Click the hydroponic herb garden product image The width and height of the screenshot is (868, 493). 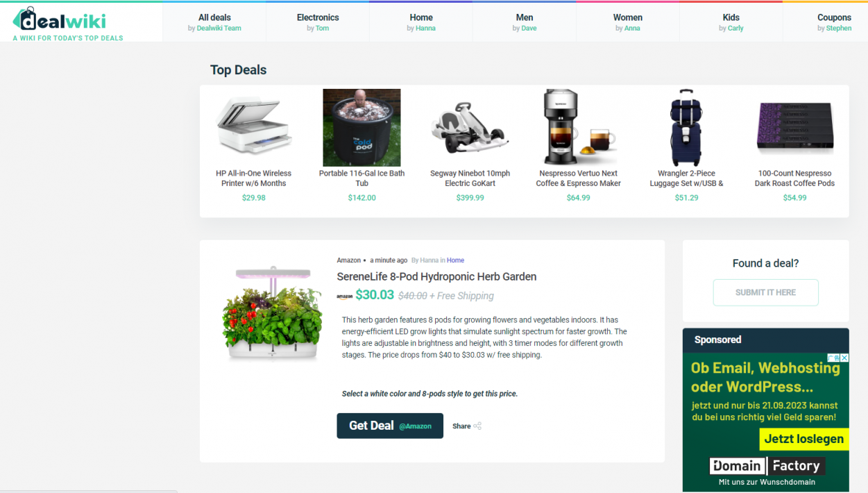coord(273,314)
